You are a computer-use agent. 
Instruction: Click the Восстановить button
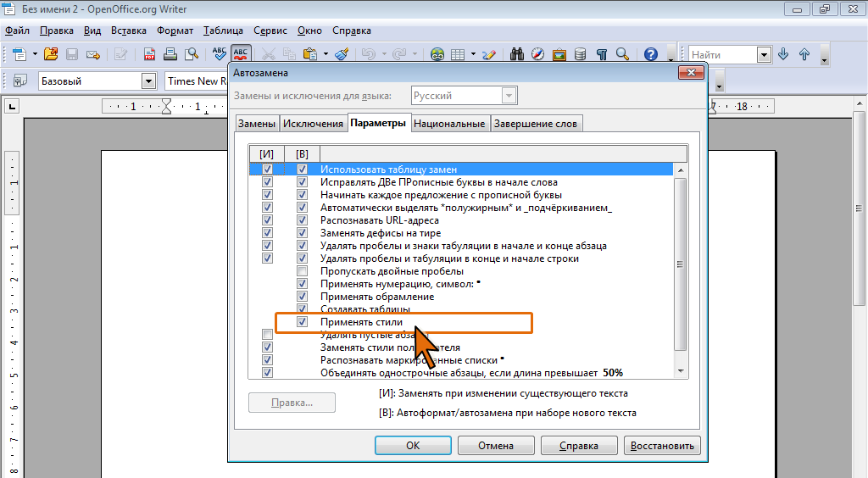(x=662, y=445)
